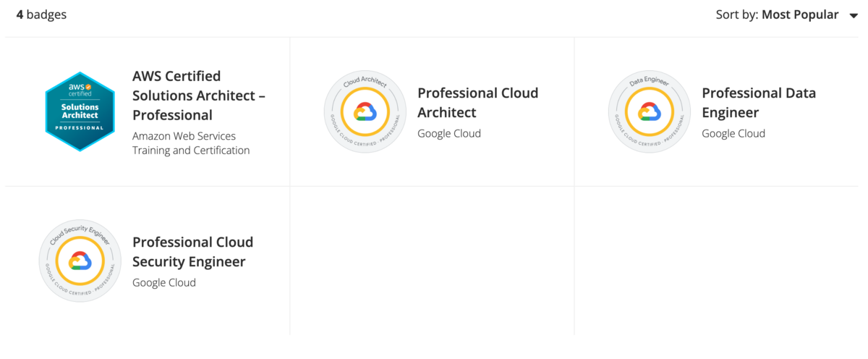Expand the sort order dropdown arrow
This screenshot has width=868, height=359.
click(x=853, y=15)
